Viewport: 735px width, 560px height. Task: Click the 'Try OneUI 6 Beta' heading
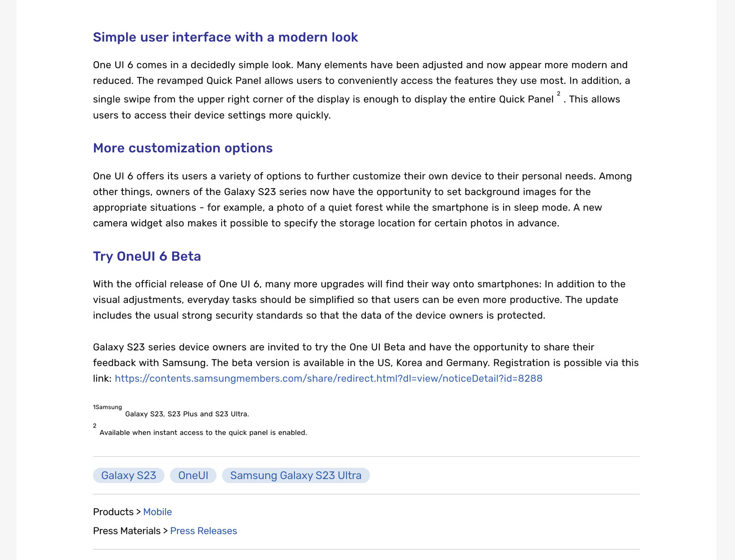click(x=147, y=256)
